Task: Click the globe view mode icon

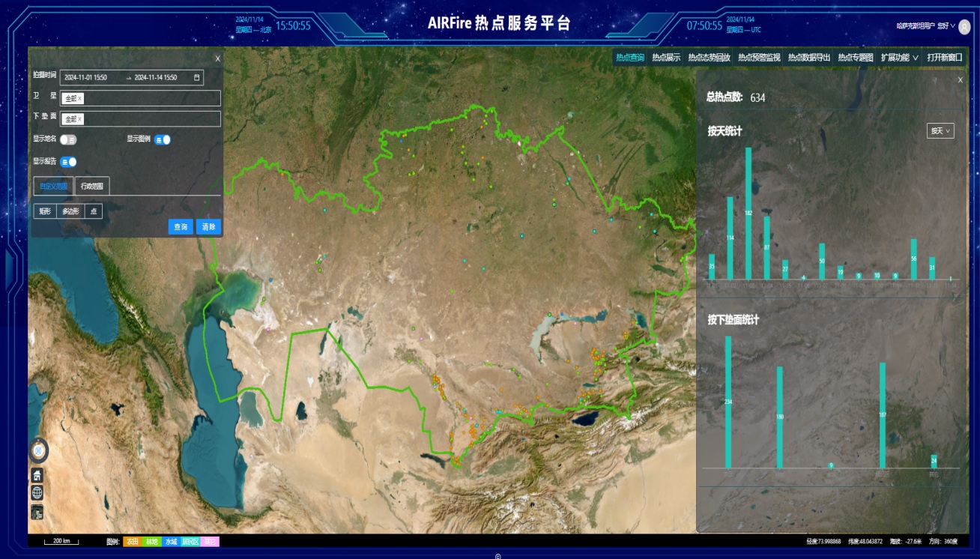Action: (37, 493)
